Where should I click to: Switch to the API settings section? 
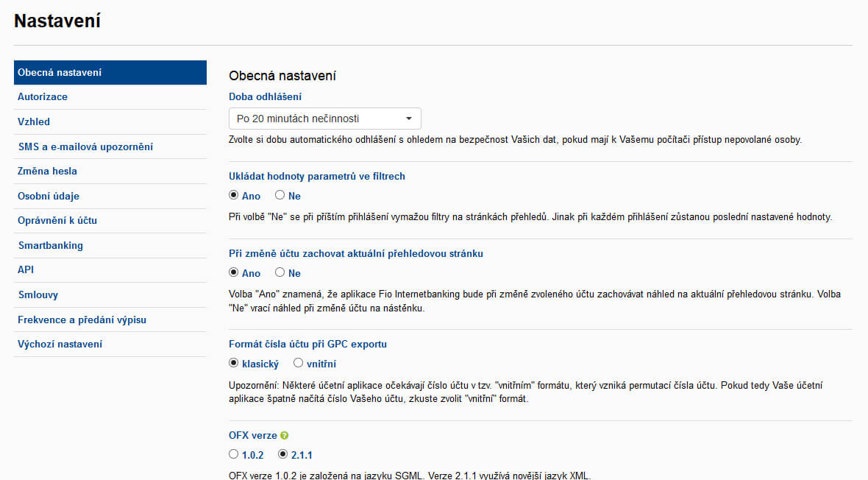click(26, 269)
